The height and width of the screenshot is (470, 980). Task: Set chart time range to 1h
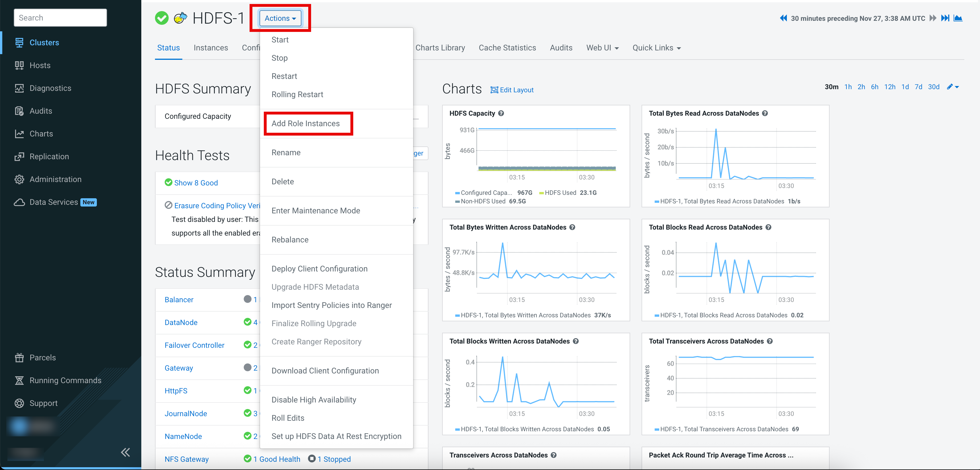click(848, 87)
